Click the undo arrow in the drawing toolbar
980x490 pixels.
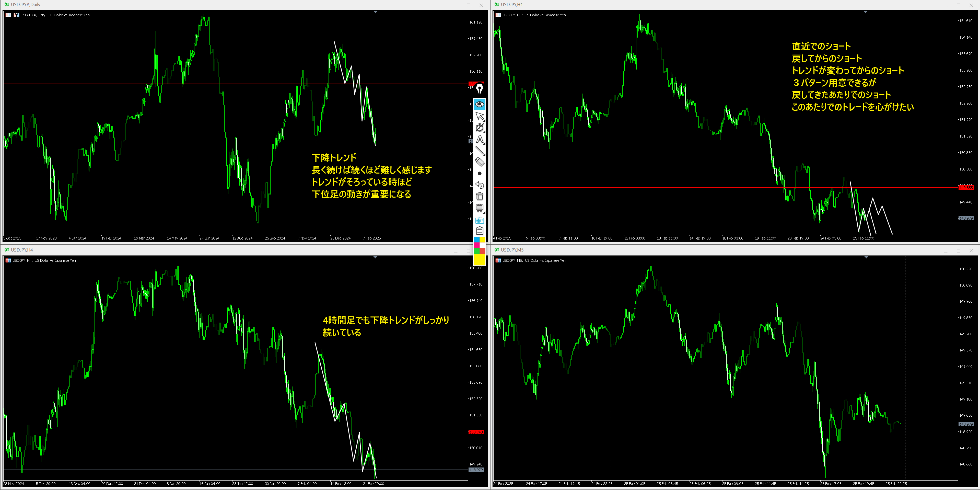coord(479,185)
